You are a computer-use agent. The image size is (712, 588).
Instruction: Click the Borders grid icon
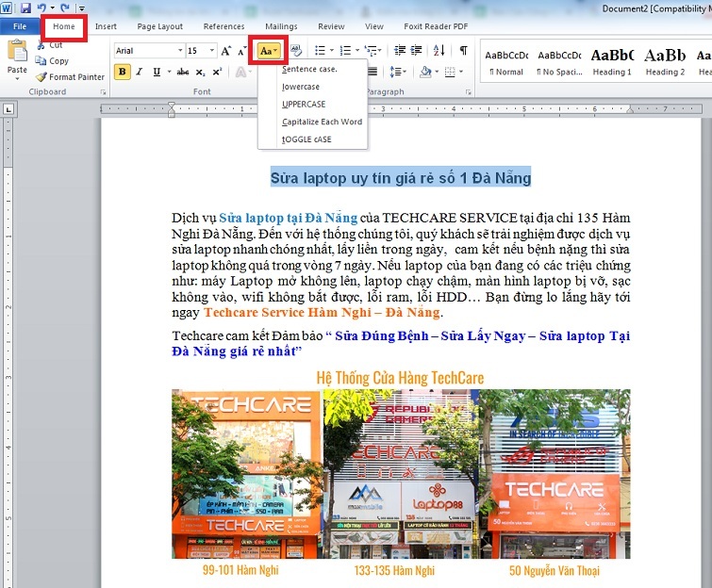coord(450,72)
